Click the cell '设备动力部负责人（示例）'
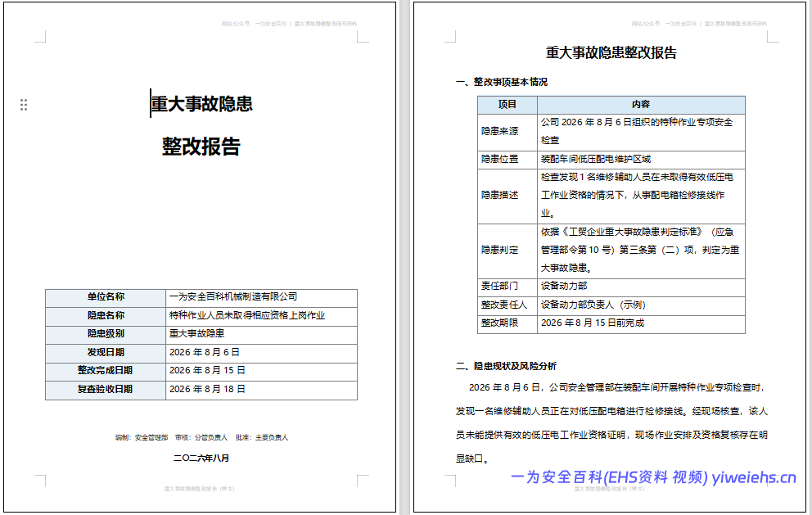 pyautogui.click(x=641, y=305)
